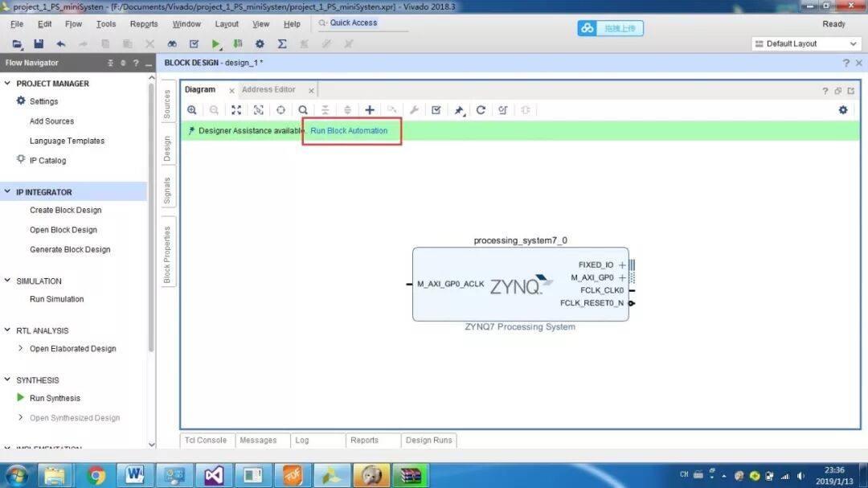
Task: Expand the FIXED_IO interface plus on ZYNQ block
Action: click(x=622, y=265)
